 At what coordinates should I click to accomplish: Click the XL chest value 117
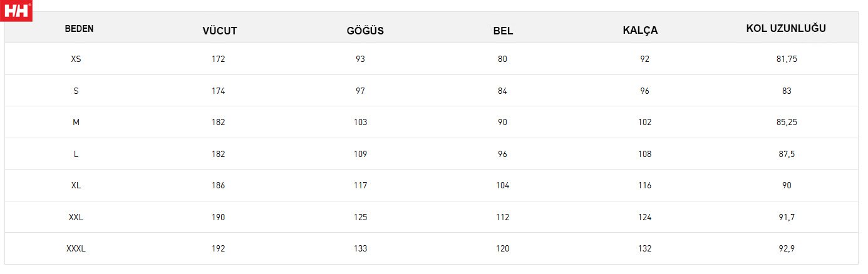[x=360, y=185]
